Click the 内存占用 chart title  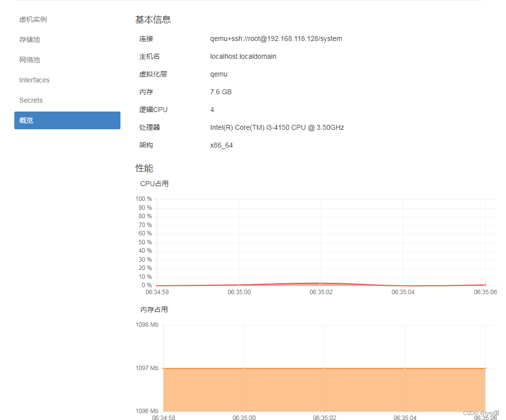pos(154,309)
